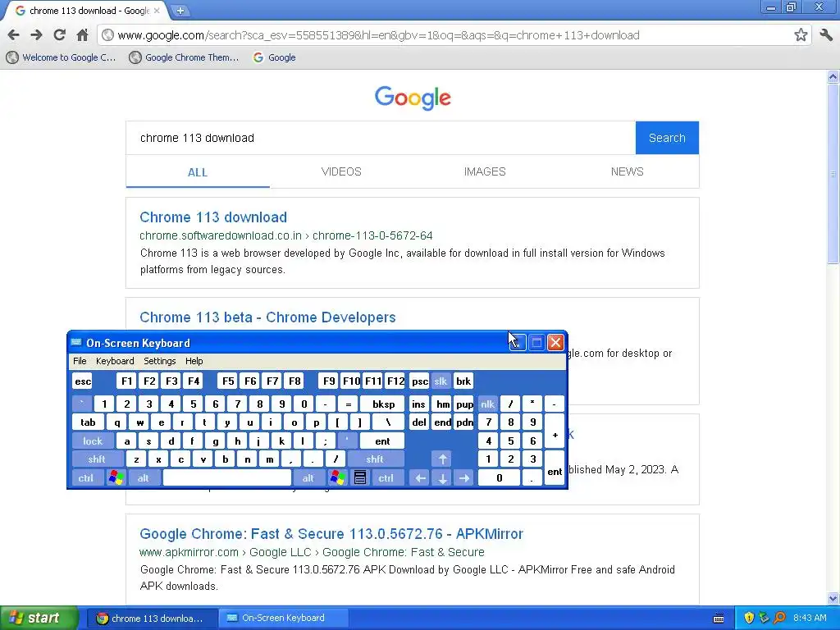This screenshot has height=630, width=840.
Task: Toggle the right shft key
Action: click(374, 459)
